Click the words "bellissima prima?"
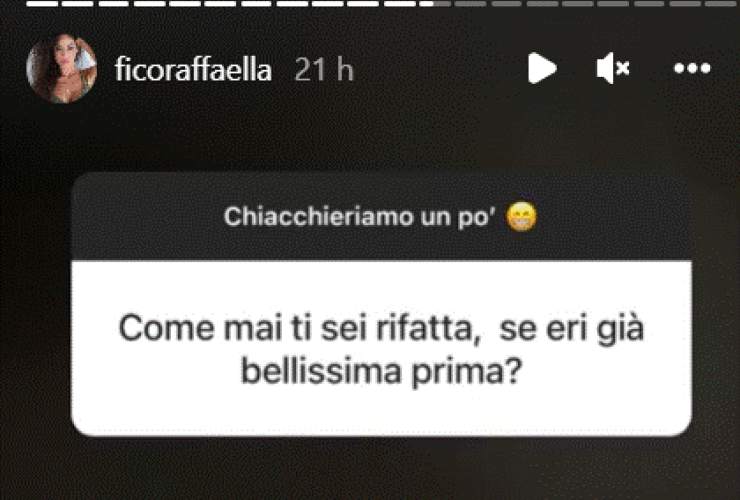The width and height of the screenshot is (740, 500). (381, 372)
